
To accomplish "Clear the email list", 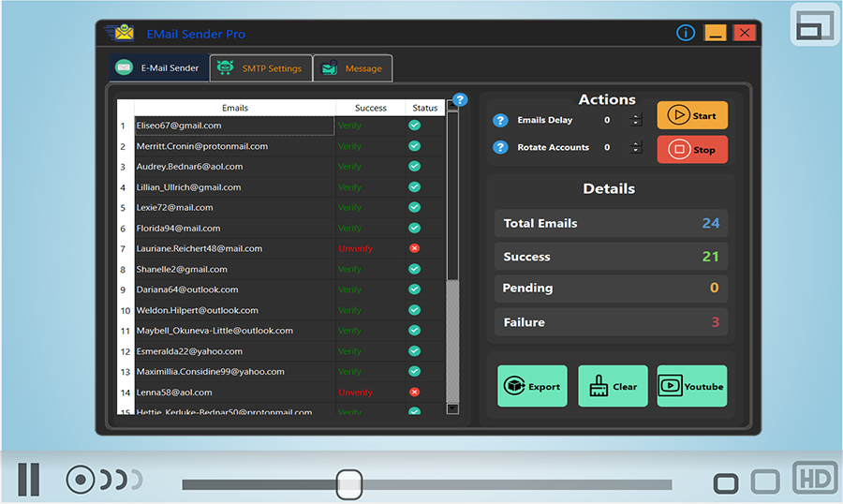I will [x=613, y=386].
